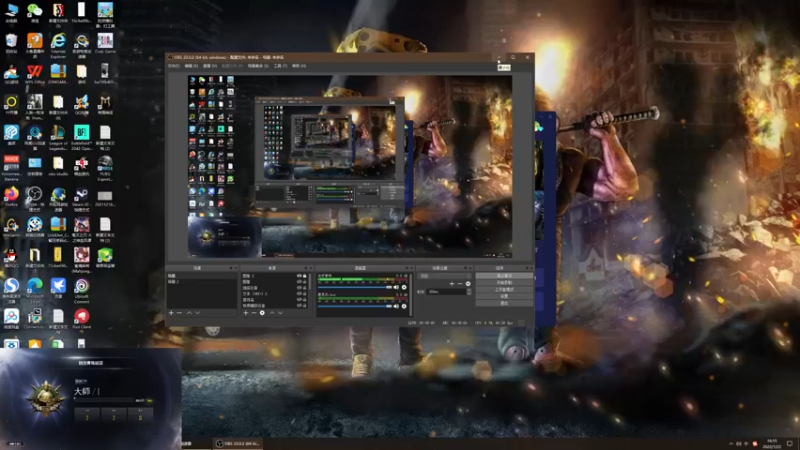Click transition duration stepper arrows
Screen dimensions: 800x450
pos(469,292)
